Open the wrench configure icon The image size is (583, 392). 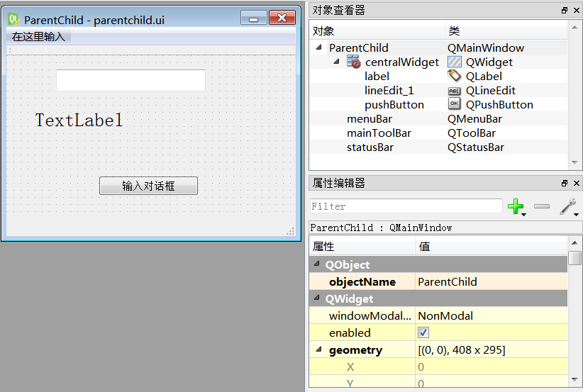pyautogui.click(x=568, y=206)
